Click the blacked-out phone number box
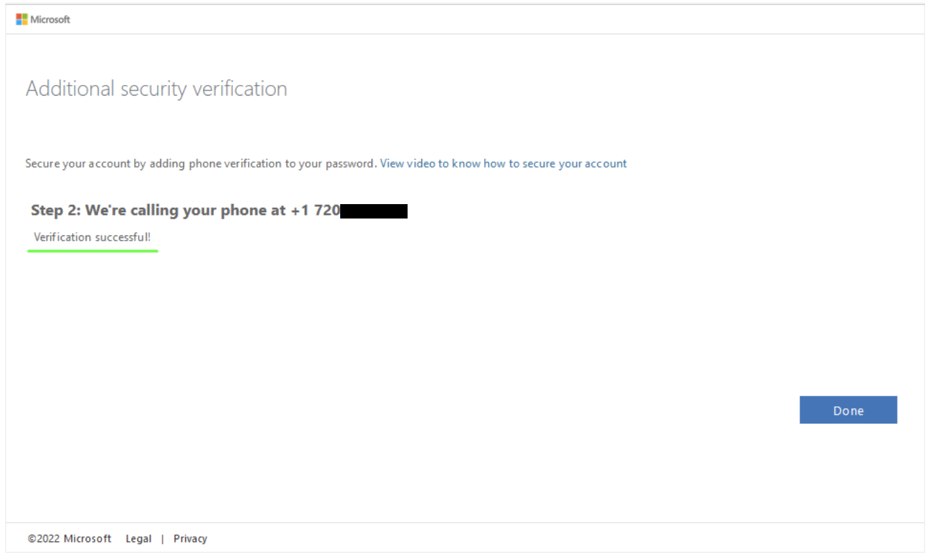 pyautogui.click(x=374, y=211)
